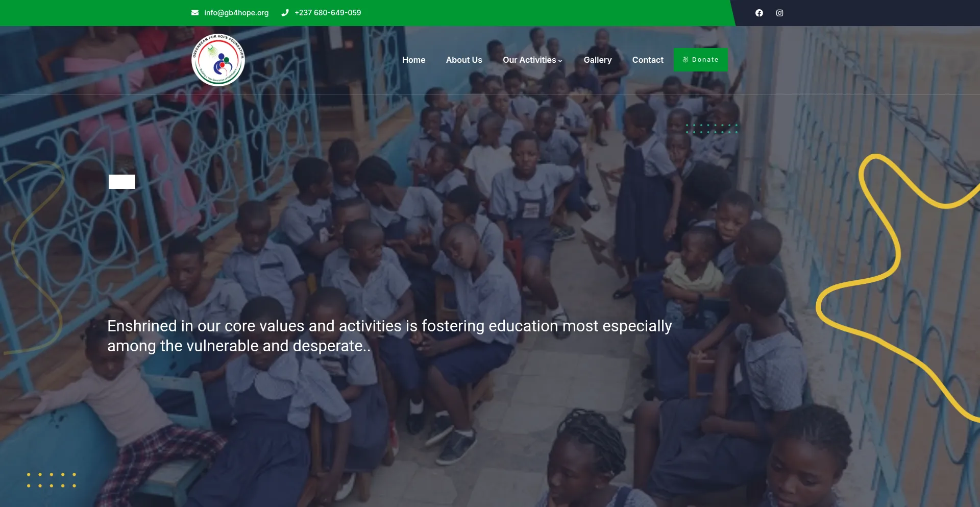Expand the Our Activities dropdown chevron

560,61
